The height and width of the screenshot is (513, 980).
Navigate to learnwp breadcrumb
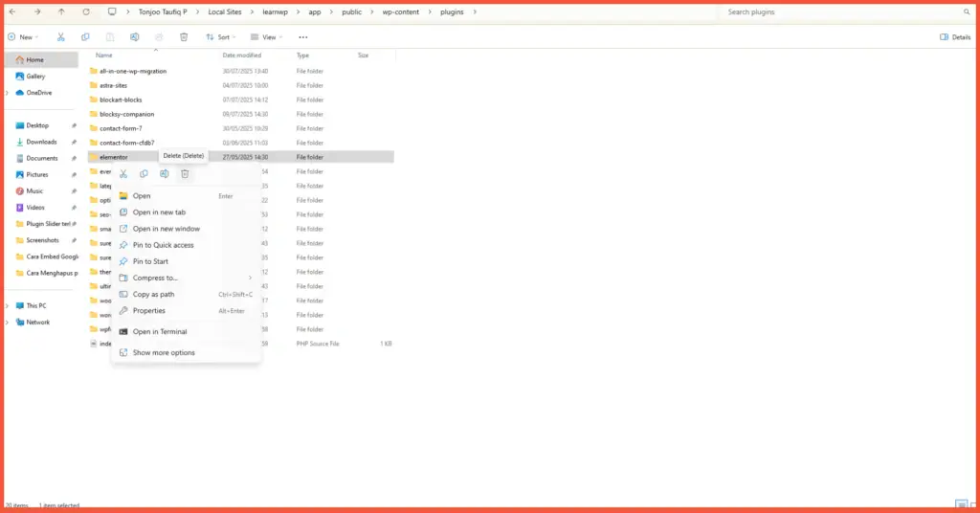[276, 11]
